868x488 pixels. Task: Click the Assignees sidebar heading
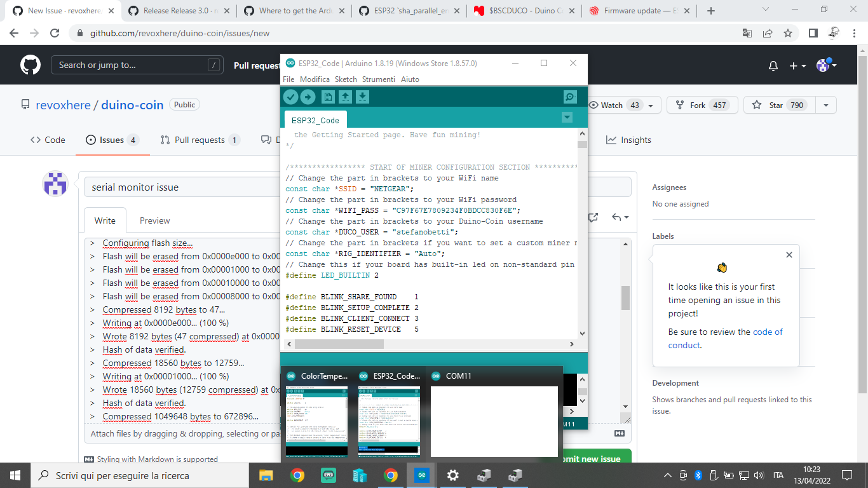point(669,187)
